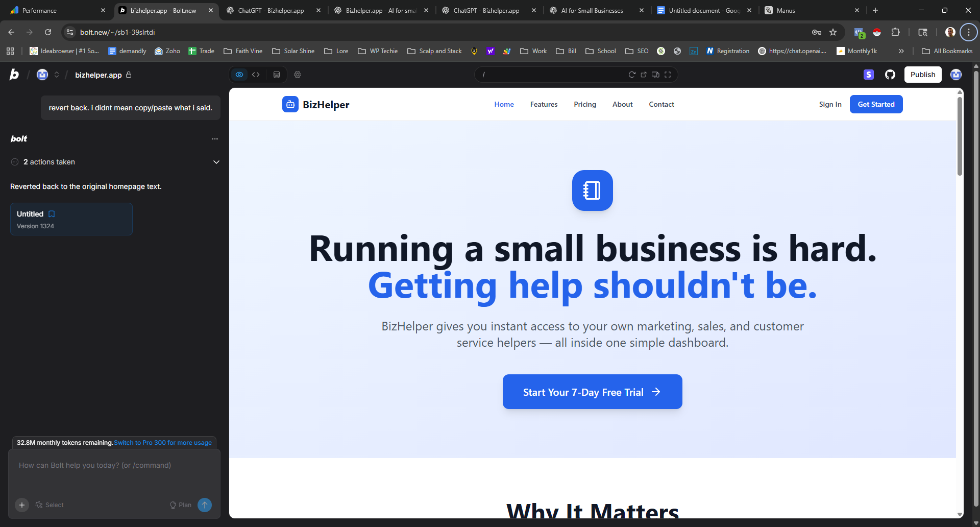The image size is (980, 527).
Task: Open preview in new tab icon
Action: coord(644,75)
